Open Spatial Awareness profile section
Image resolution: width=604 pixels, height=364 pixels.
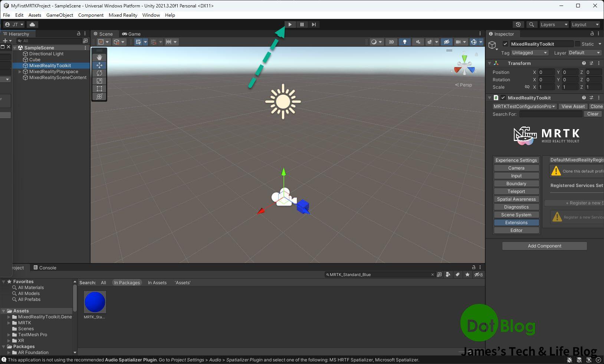pos(516,199)
